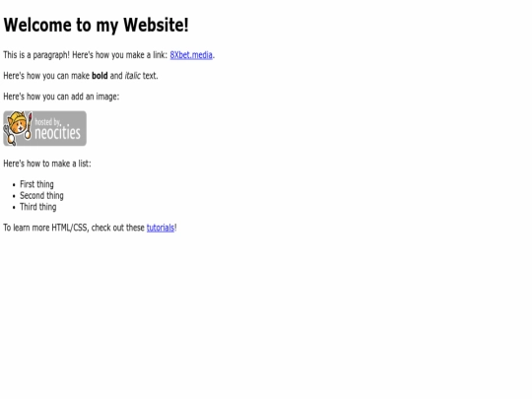Click the bullet before First thing
Screen dimensions: 532x399
pyautogui.click(x=14, y=185)
